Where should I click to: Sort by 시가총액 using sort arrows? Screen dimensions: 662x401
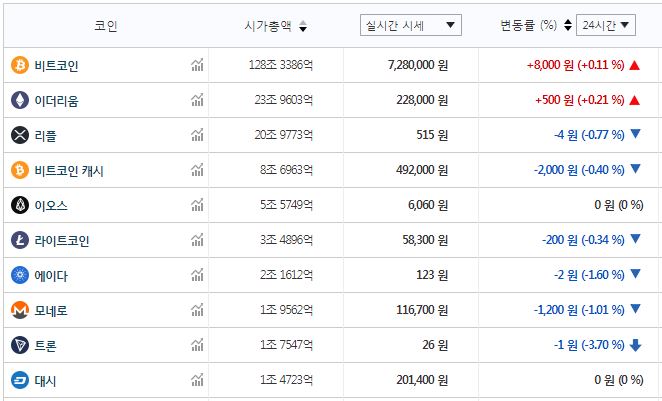click(x=303, y=26)
